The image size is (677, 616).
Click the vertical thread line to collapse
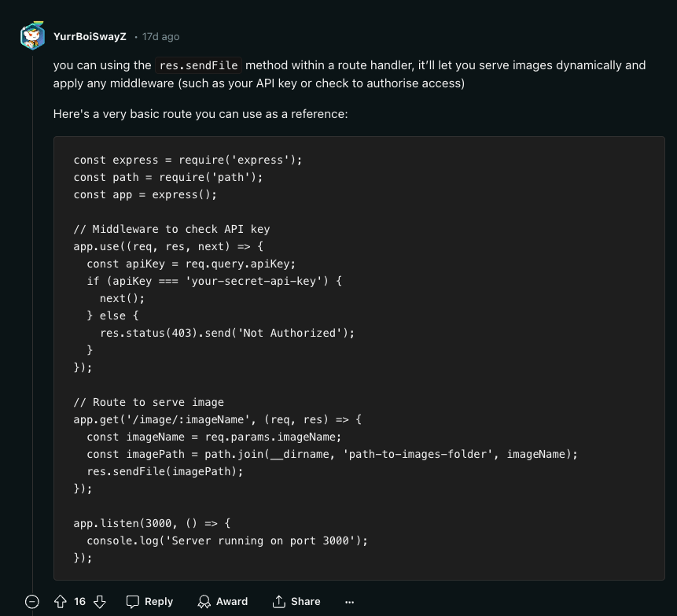click(32, 315)
